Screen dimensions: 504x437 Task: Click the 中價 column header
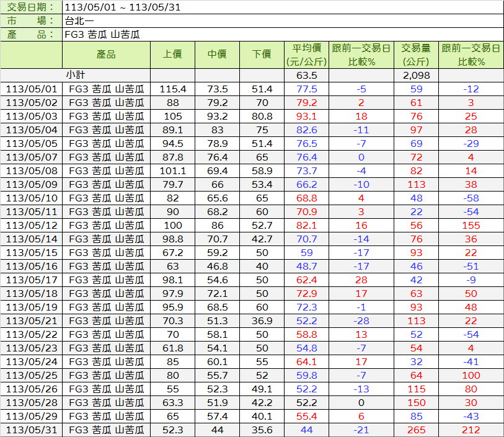pyautogui.click(x=217, y=55)
